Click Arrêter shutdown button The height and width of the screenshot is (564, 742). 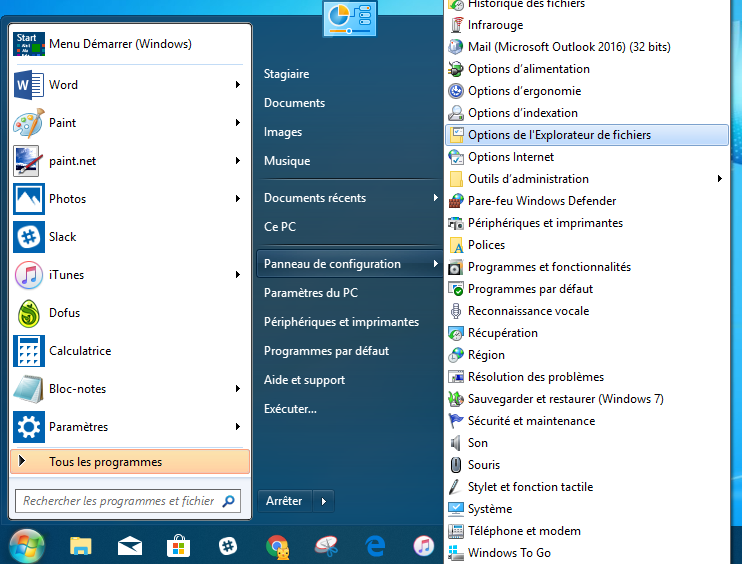click(x=284, y=501)
